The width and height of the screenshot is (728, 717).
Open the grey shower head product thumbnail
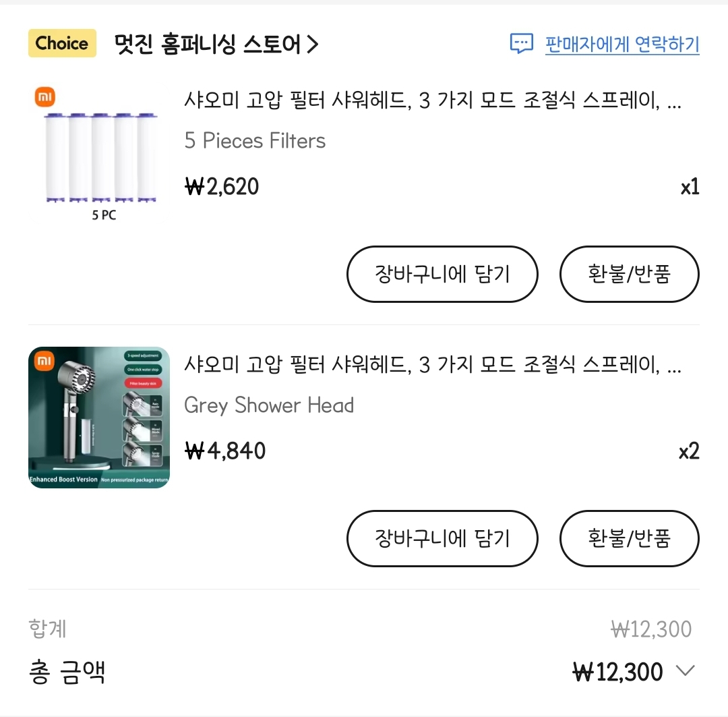click(x=99, y=418)
